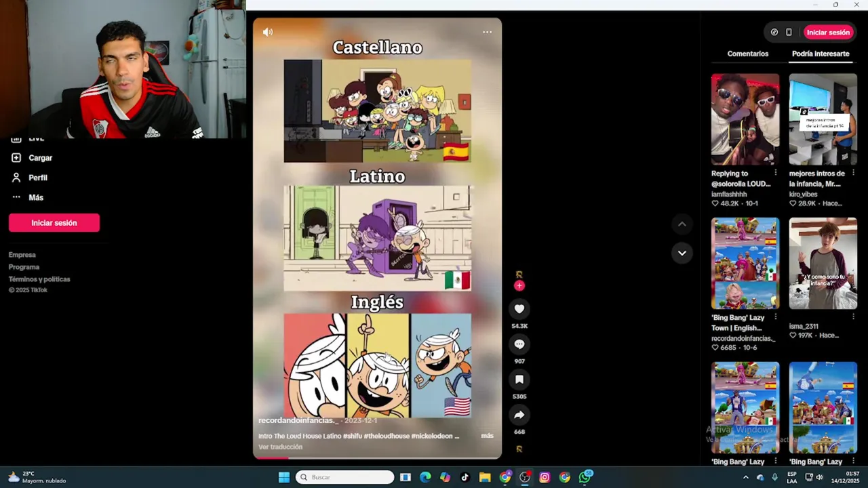The image size is (868, 488).
Task: Click the Cargar upload plus icon
Action: [x=16, y=158]
